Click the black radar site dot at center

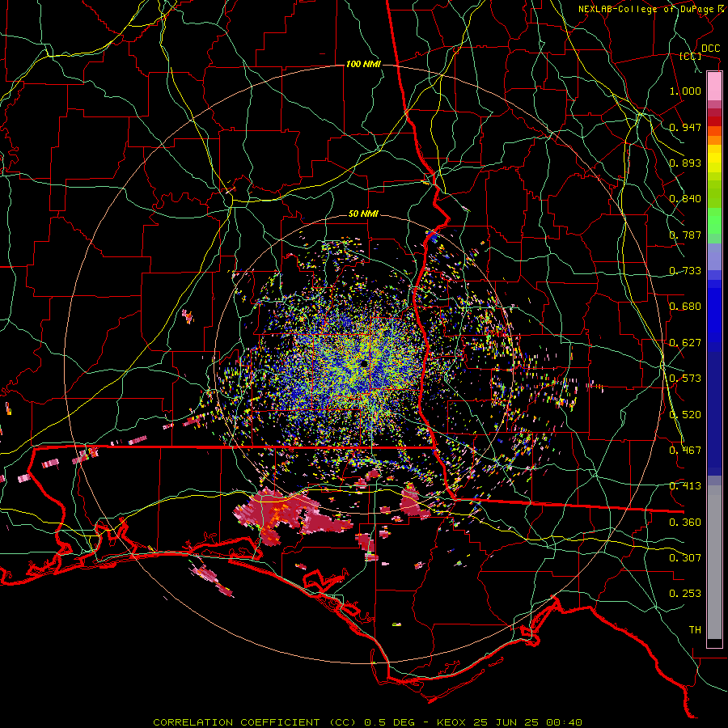click(363, 363)
